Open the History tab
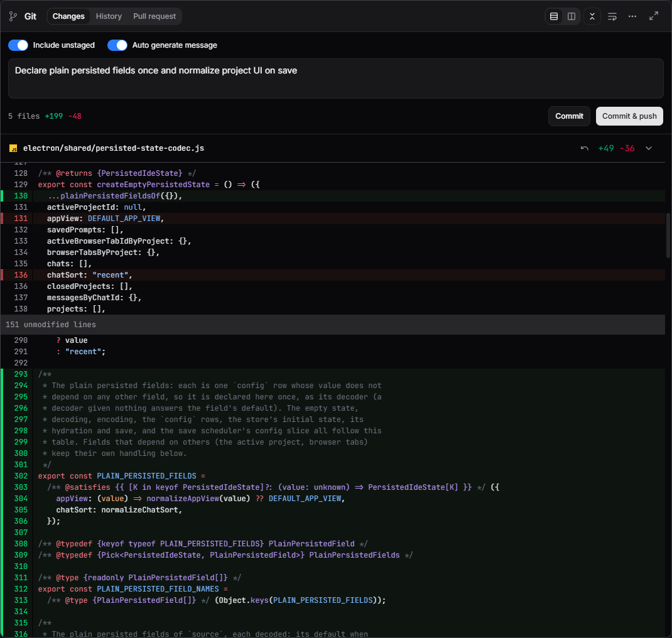 pyautogui.click(x=109, y=16)
